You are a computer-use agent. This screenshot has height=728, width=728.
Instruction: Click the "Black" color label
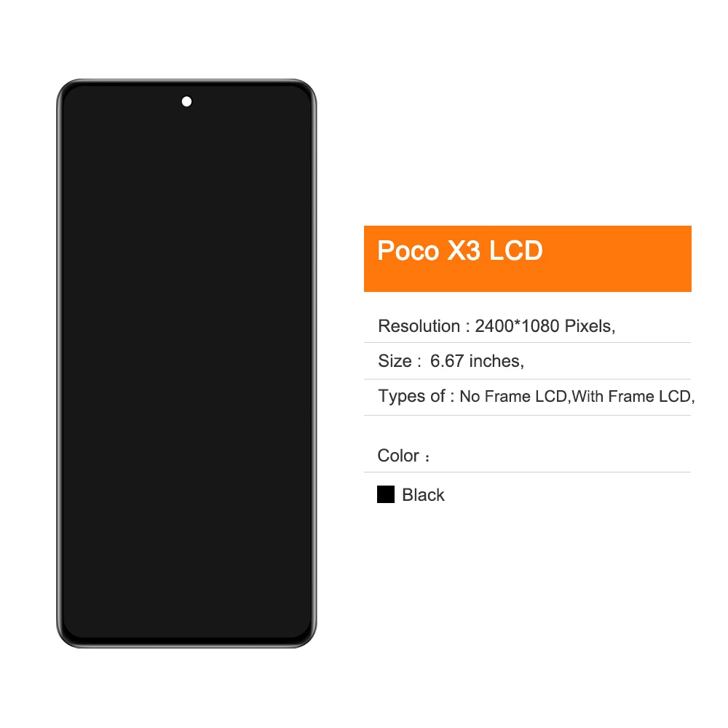424,495
